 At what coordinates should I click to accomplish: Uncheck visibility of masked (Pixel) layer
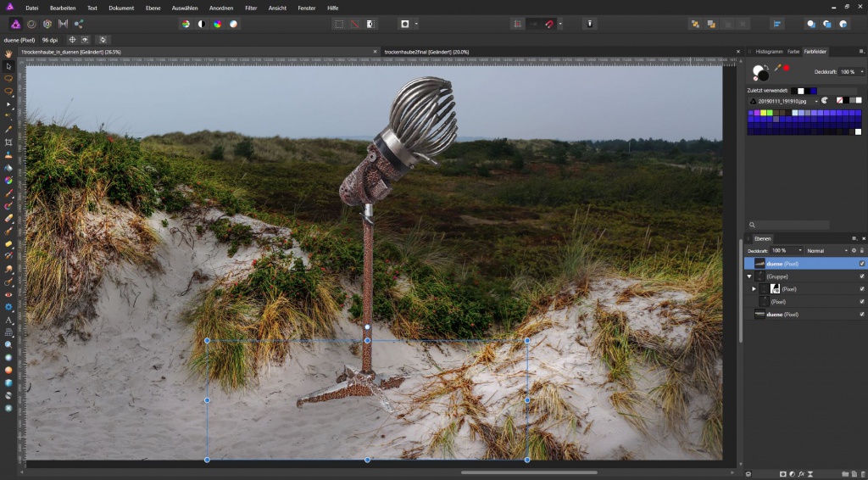(862, 289)
